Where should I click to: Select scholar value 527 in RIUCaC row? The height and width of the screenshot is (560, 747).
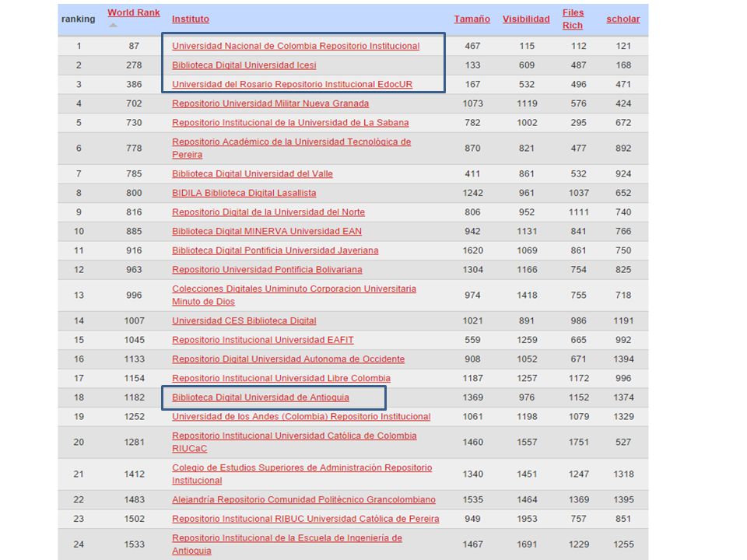623,442
